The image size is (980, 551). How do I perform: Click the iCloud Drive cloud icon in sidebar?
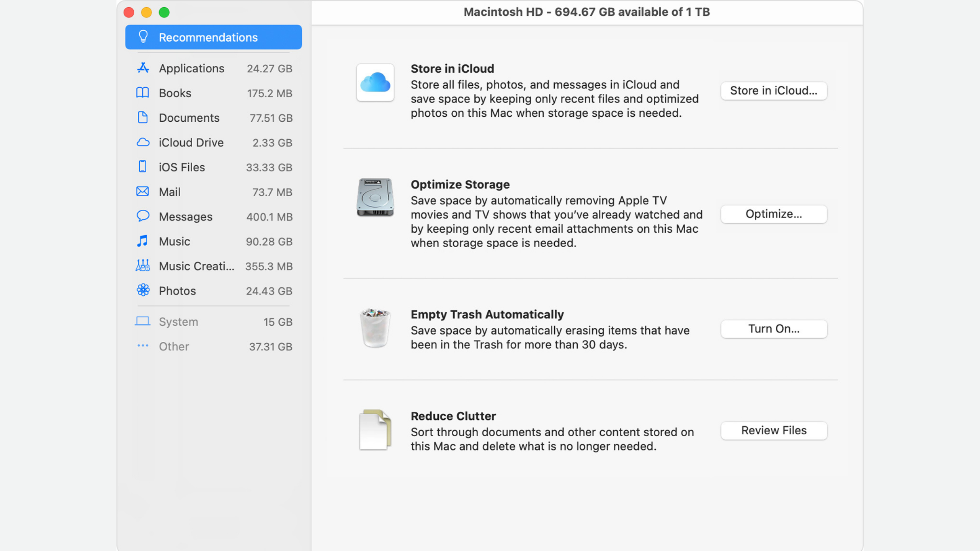coord(143,142)
